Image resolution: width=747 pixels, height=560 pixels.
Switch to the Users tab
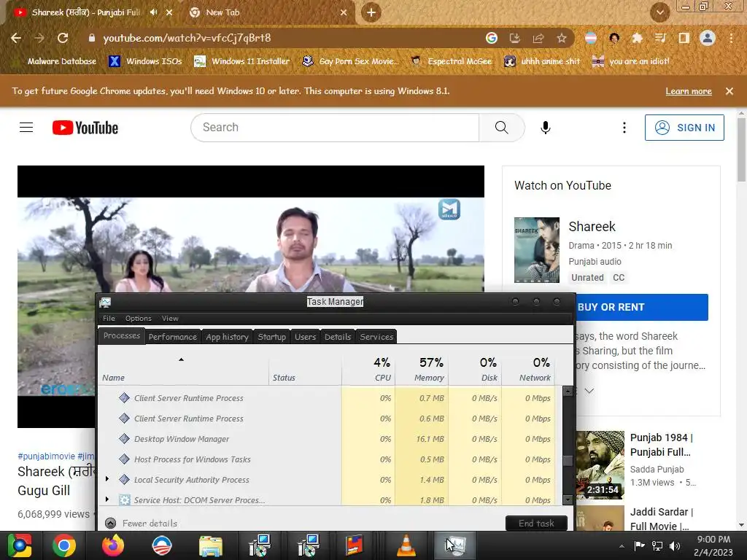[306, 337]
